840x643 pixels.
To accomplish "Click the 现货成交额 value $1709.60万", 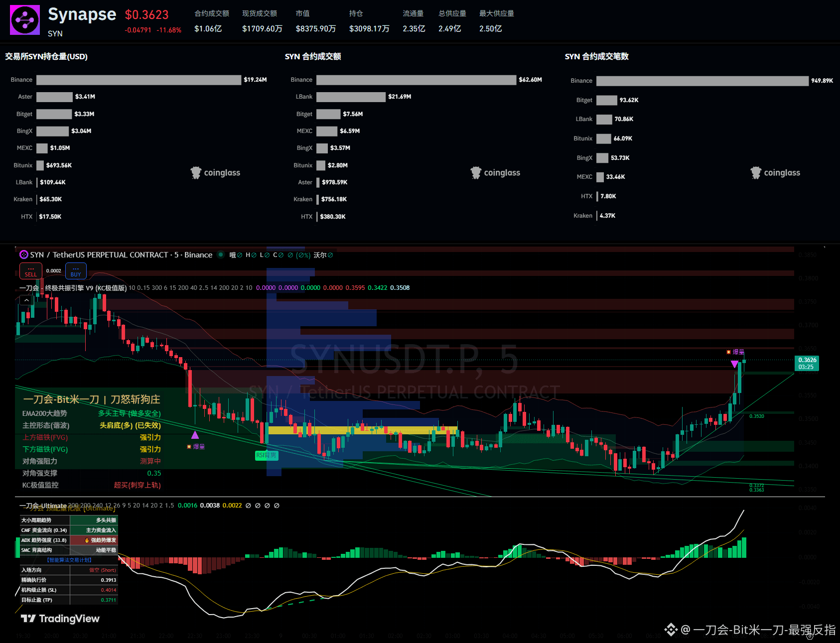I will [262, 29].
